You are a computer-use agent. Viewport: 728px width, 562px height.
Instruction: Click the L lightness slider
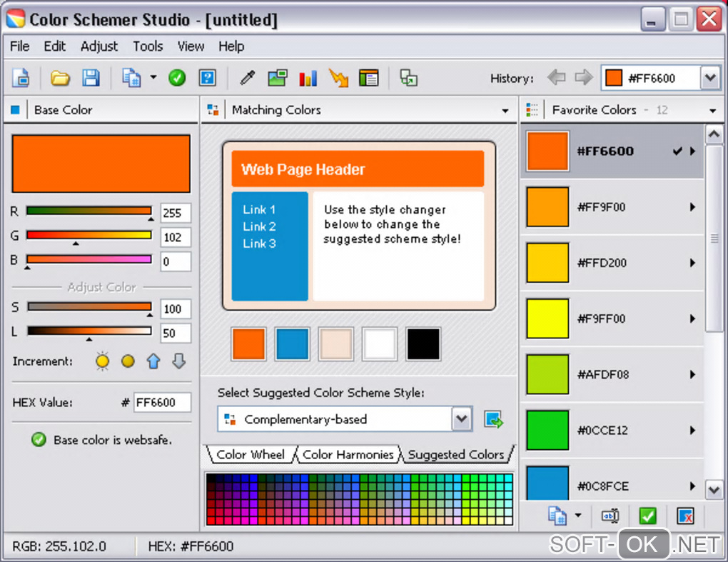tap(89, 331)
